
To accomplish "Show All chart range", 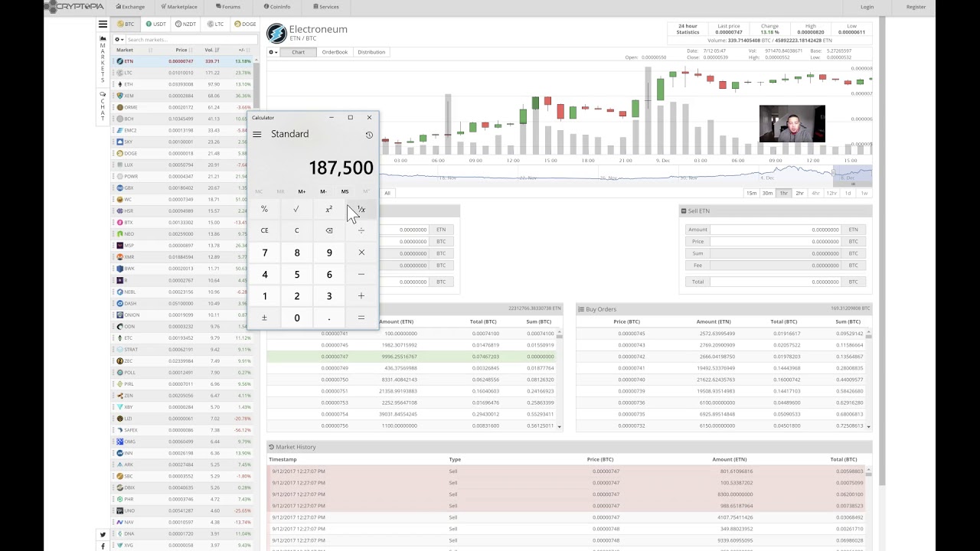I will [x=387, y=193].
